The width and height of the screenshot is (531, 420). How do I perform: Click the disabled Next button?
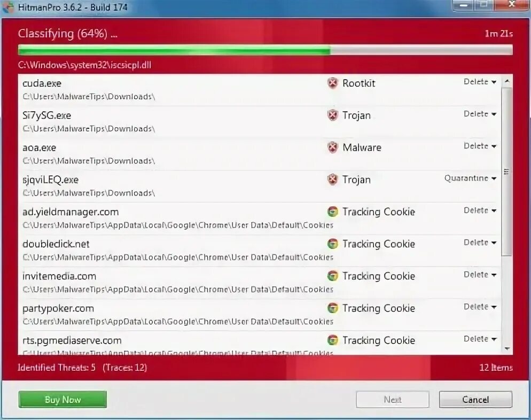(393, 400)
